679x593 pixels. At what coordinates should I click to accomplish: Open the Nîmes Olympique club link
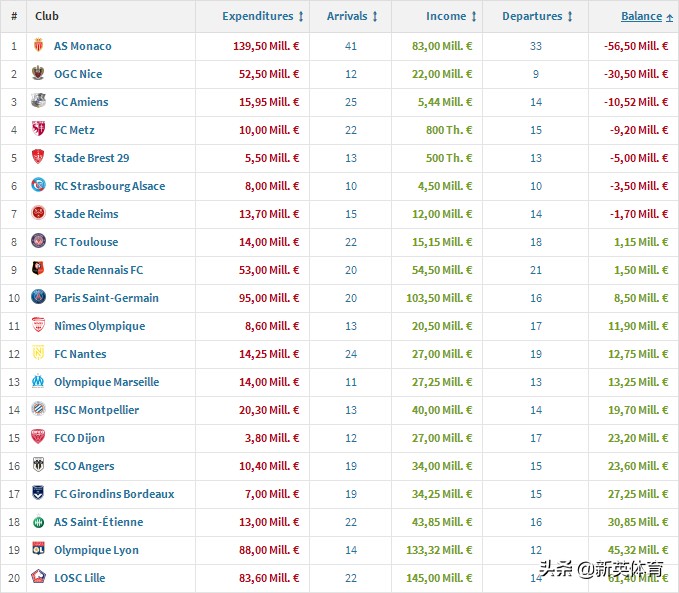tap(99, 326)
